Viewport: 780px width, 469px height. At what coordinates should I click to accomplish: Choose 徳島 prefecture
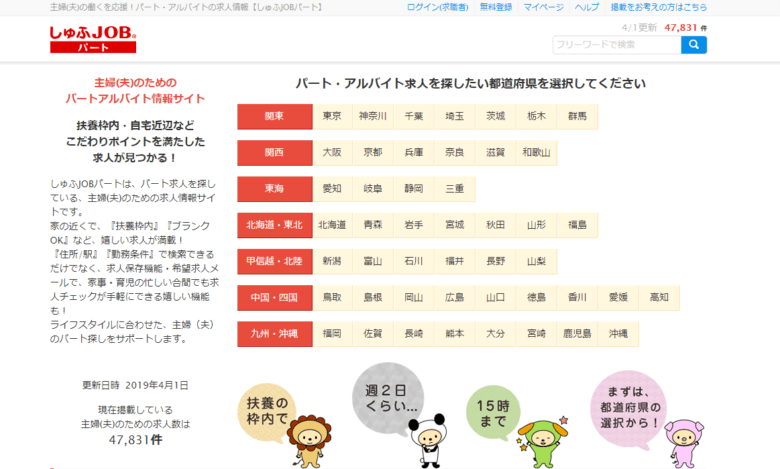pyautogui.click(x=536, y=298)
